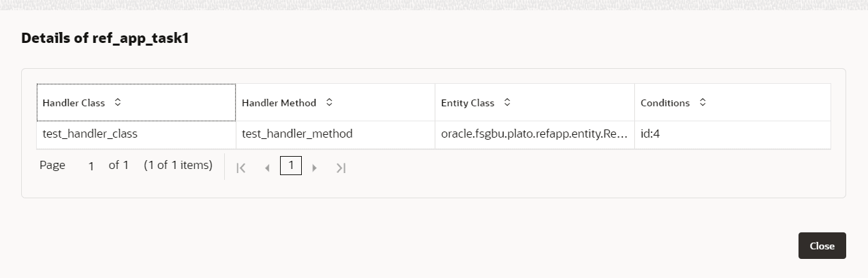Go to the previous page arrow
The height and width of the screenshot is (278, 868).
click(x=267, y=168)
